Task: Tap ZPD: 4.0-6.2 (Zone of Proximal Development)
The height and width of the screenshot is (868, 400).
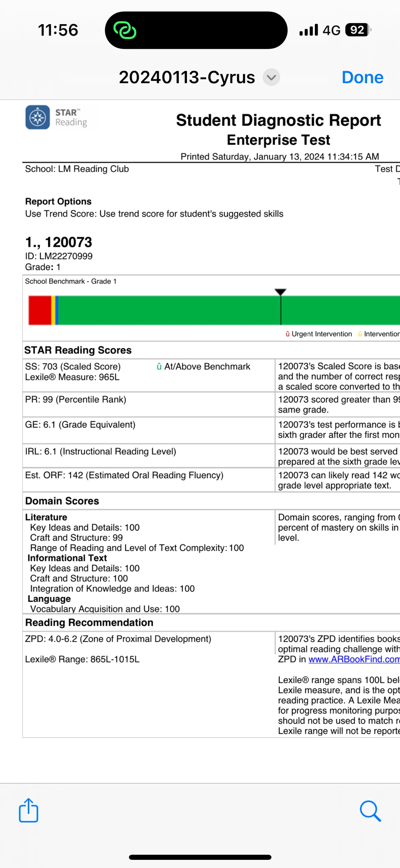Action: click(118, 639)
